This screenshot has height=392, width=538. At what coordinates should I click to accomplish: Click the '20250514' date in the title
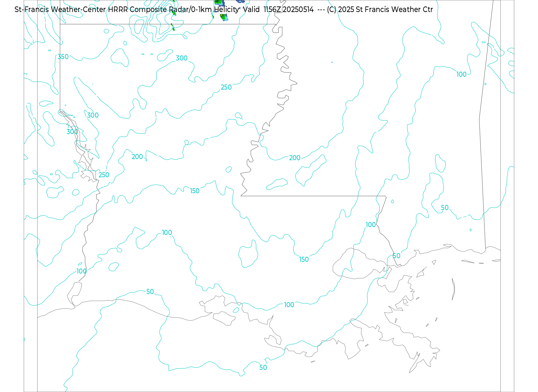coord(298,10)
